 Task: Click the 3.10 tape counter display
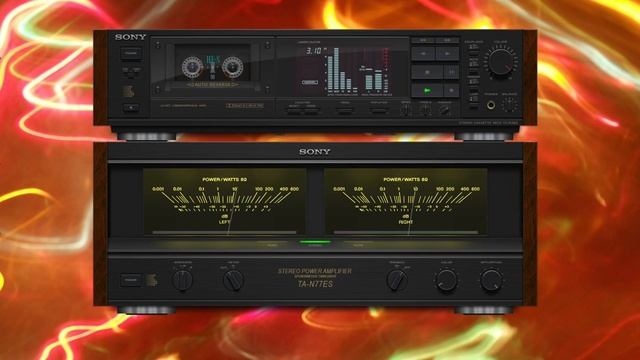pos(314,51)
